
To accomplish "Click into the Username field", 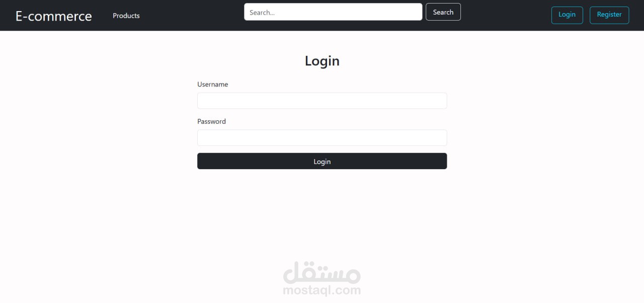I will tap(322, 101).
